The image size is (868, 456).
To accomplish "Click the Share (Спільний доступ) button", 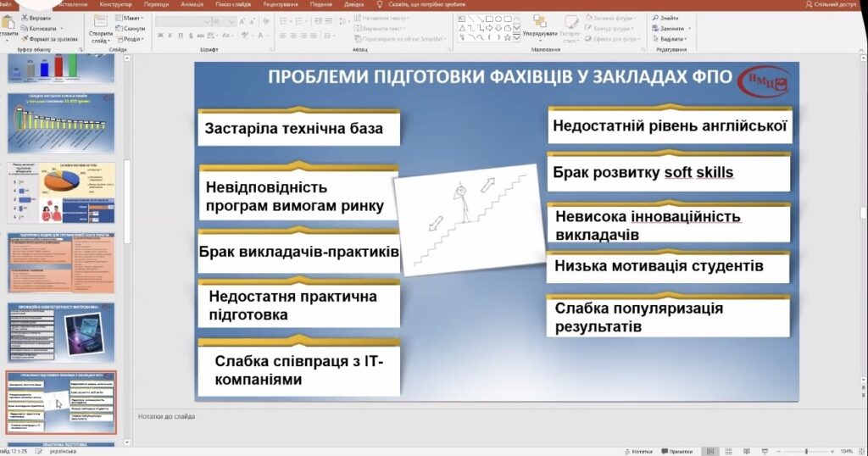I will click(831, 4).
